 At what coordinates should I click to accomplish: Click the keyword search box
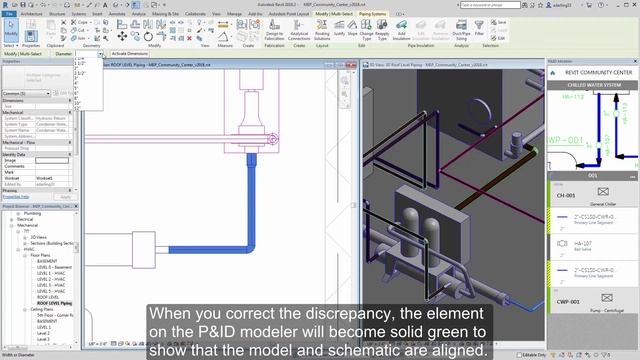click(x=490, y=5)
